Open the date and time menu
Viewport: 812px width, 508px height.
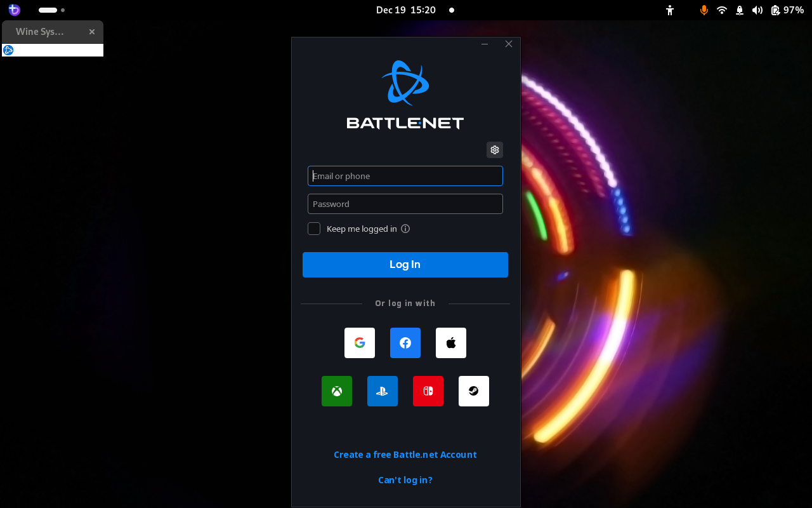point(406,10)
